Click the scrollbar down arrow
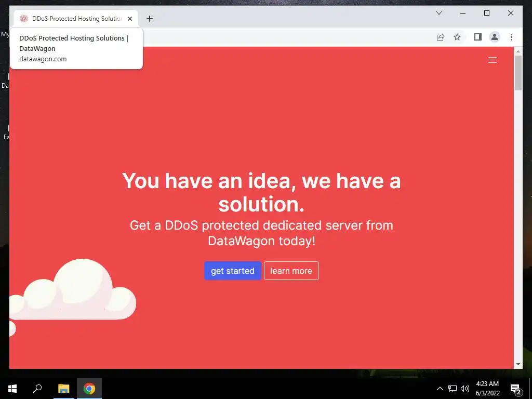 pos(518,364)
